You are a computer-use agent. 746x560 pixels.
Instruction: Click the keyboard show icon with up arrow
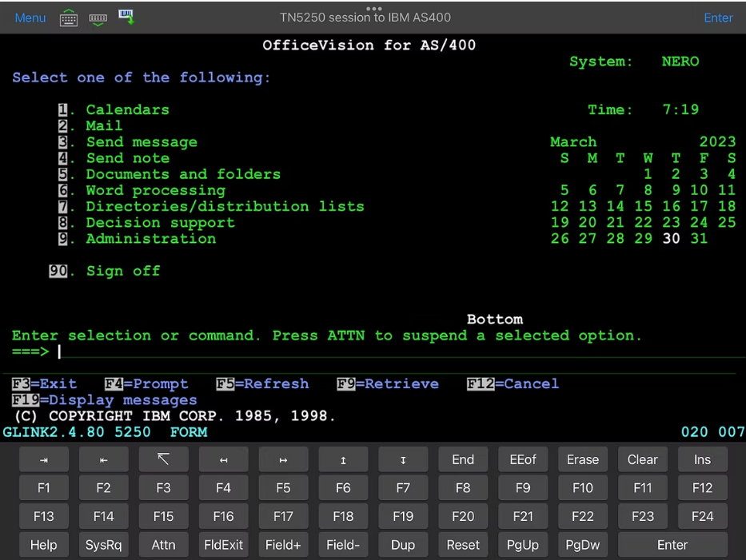click(69, 18)
